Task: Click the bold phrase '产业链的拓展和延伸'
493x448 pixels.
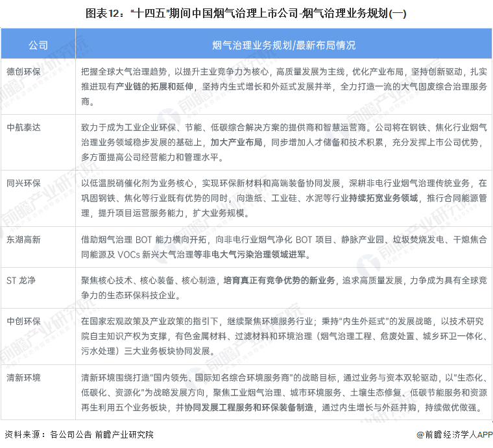Action: tap(154, 86)
